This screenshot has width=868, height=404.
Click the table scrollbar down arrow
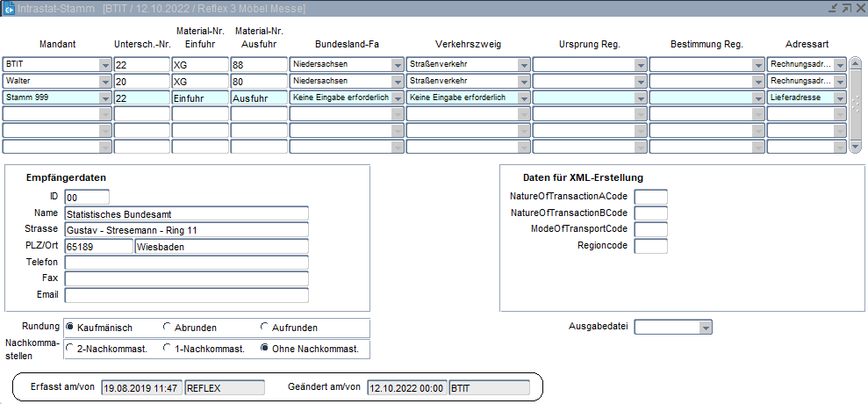pos(856,147)
